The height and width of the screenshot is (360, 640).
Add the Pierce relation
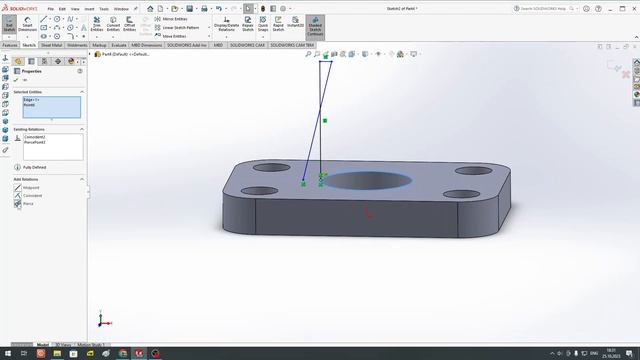24,204
